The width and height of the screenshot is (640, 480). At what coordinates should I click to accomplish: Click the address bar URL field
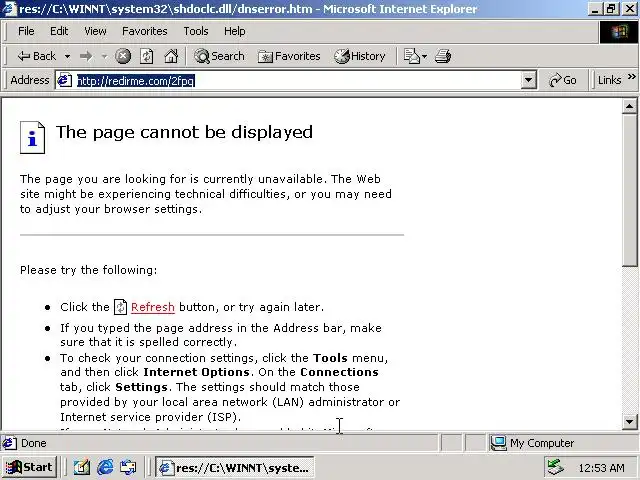(298, 80)
